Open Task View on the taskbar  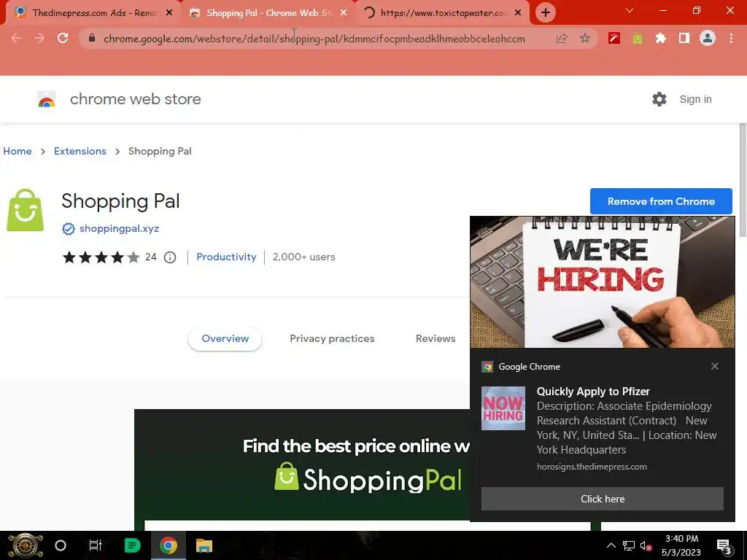pyautogui.click(x=96, y=545)
